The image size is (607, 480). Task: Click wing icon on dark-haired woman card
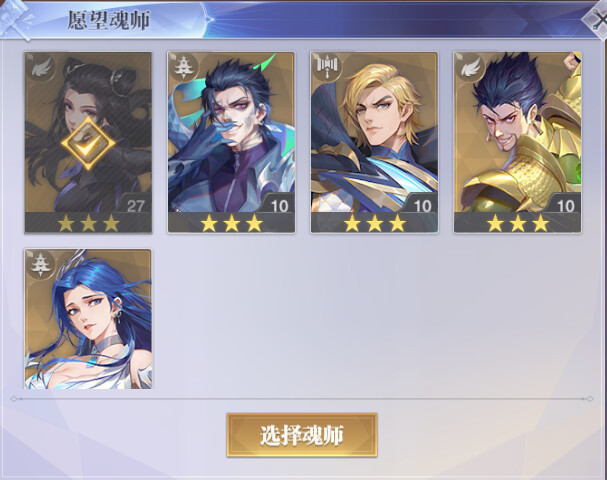click(x=41, y=69)
